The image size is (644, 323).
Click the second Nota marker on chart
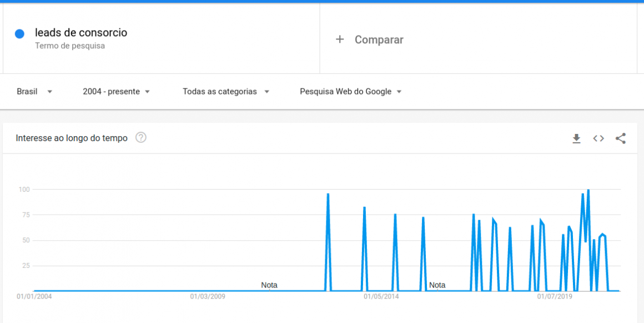(x=437, y=285)
